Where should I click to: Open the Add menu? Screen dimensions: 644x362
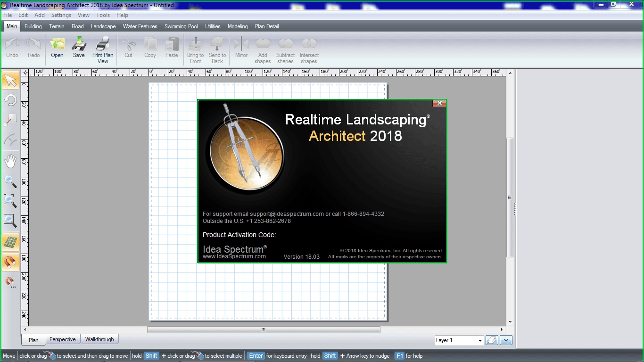tap(40, 15)
